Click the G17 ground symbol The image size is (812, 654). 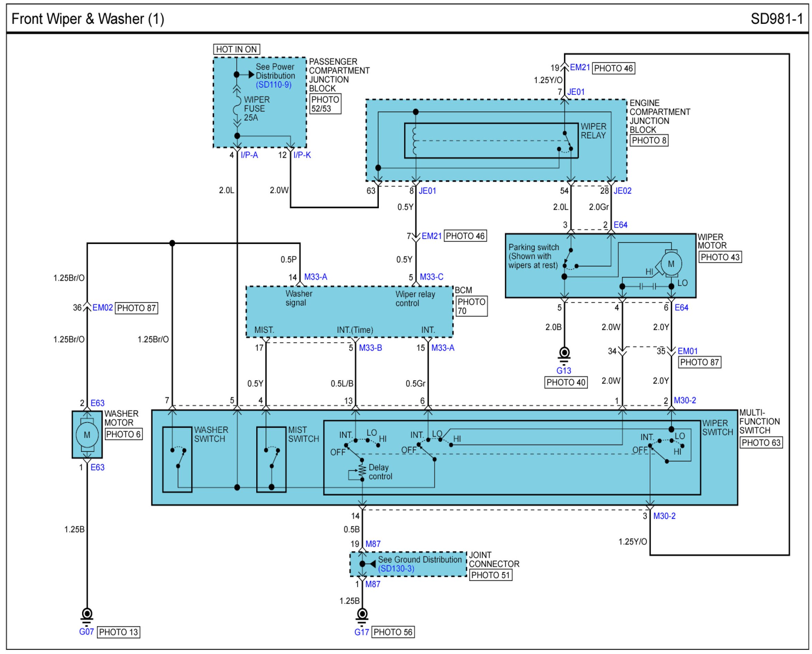362,614
